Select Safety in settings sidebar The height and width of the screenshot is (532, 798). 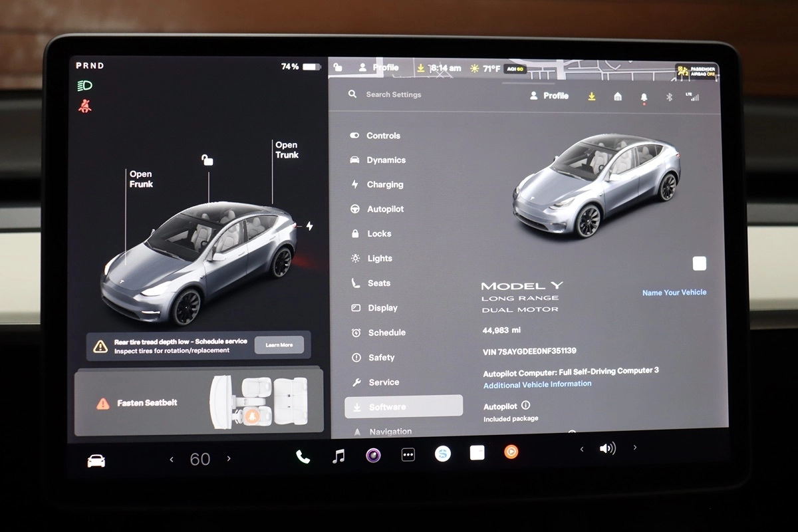[373, 358]
